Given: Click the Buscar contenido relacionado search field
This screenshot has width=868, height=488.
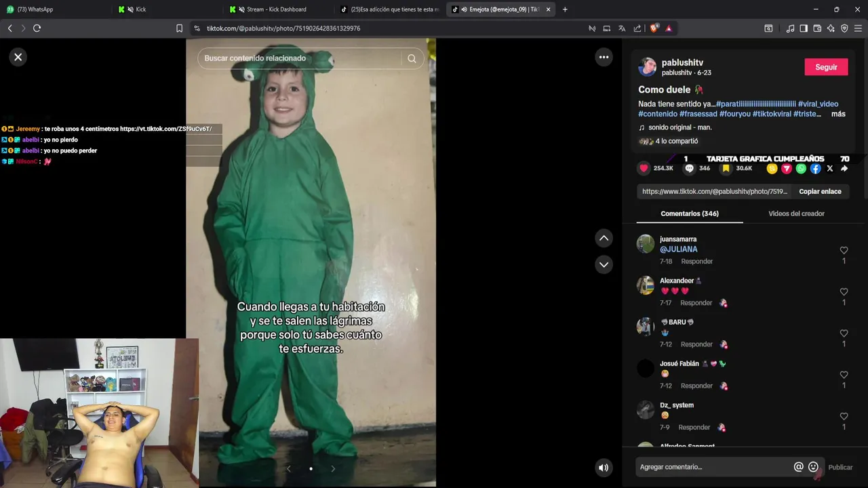Looking at the screenshot, I should tap(302, 58).
